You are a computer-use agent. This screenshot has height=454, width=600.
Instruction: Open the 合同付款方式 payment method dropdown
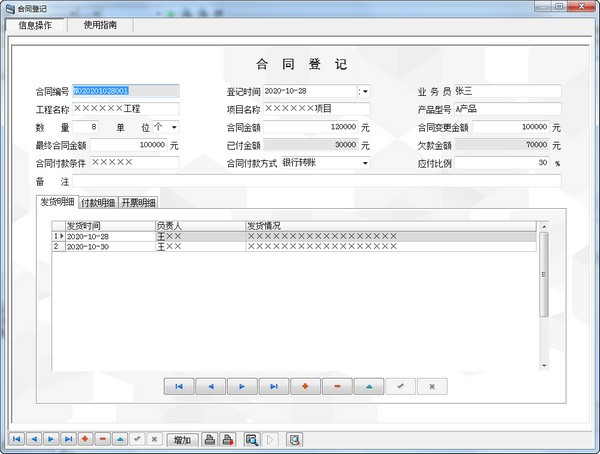[364, 163]
